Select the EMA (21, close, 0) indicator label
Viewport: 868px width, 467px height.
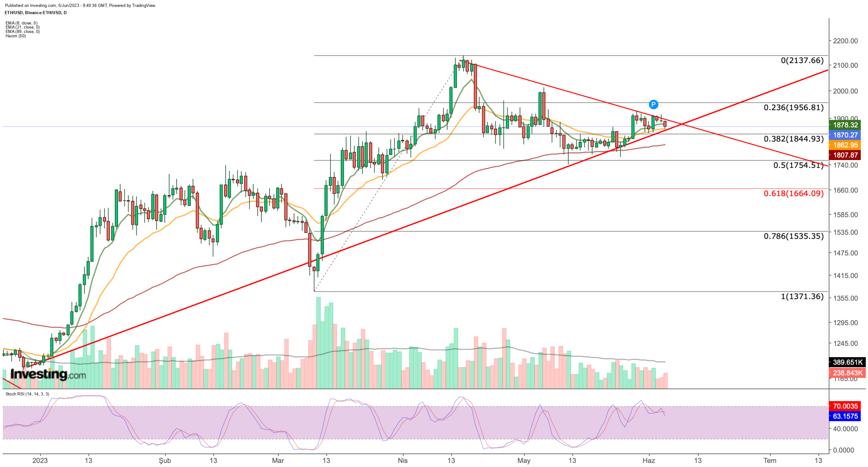coord(22,27)
